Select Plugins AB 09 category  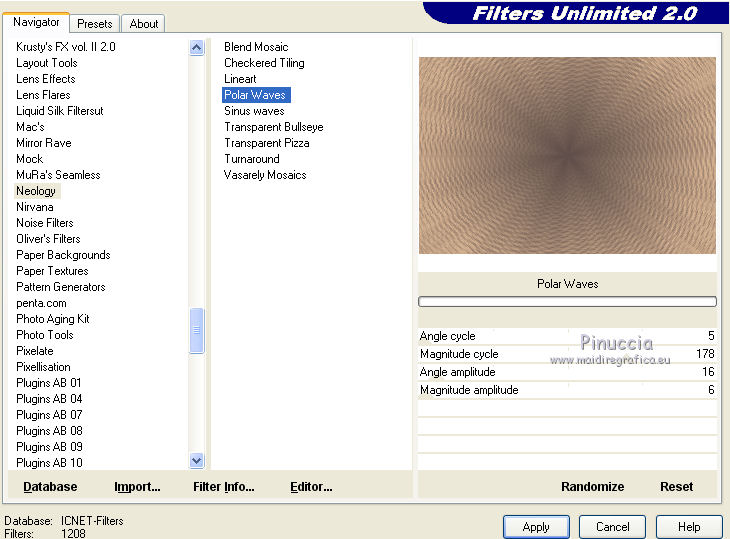pos(49,447)
